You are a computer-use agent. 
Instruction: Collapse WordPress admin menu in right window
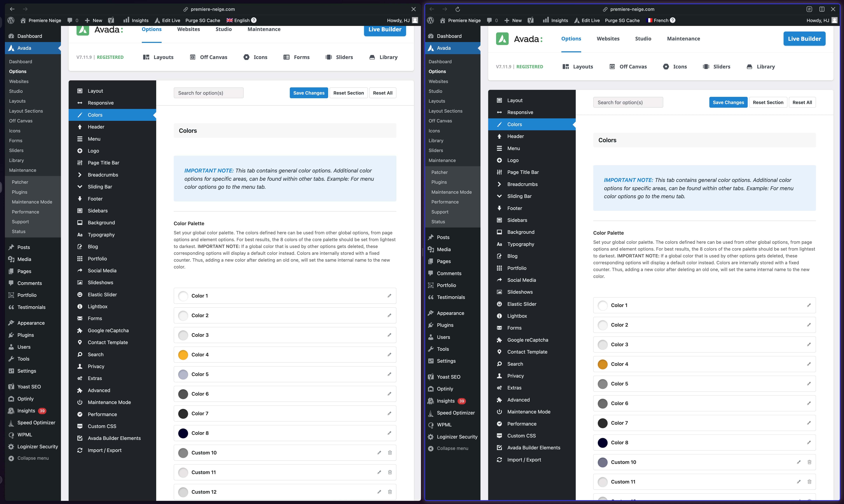click(x=448, y=448)
